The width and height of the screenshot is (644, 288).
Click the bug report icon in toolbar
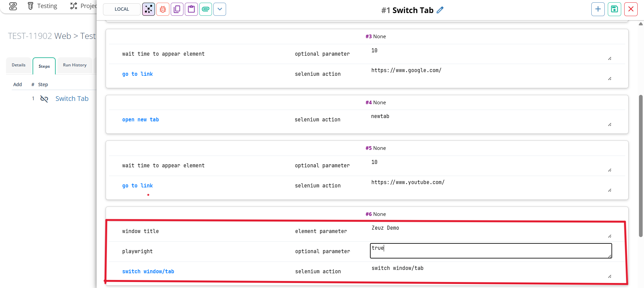tap(163, 9)
